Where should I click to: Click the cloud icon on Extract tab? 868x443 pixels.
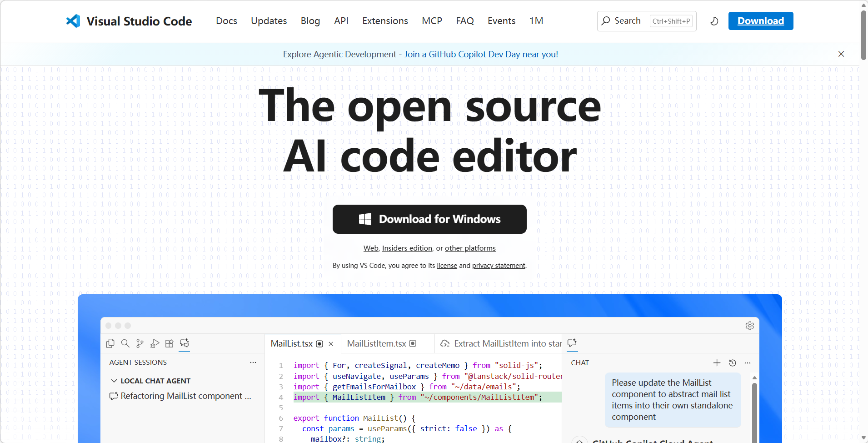pyautogui.click(x=445, y=344)
